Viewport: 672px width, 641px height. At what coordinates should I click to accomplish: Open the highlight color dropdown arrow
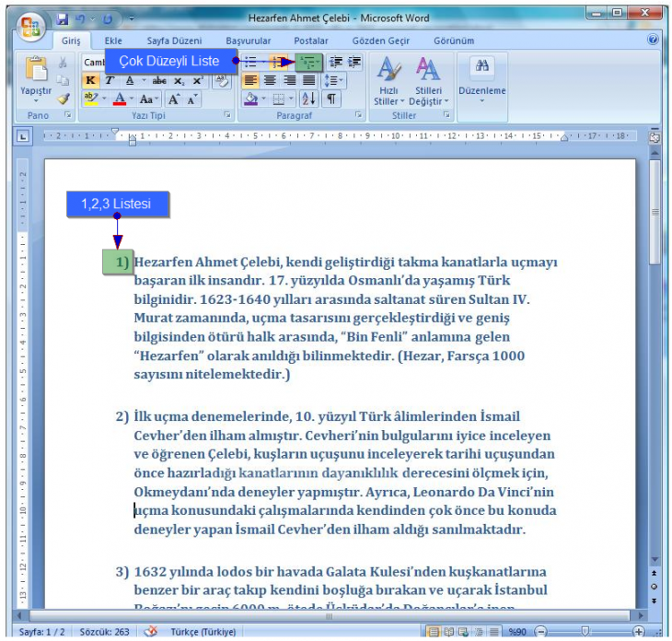tap(104, 99)
